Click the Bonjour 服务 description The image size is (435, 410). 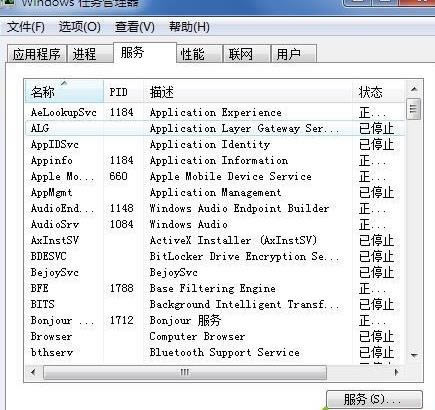[185, 320]
